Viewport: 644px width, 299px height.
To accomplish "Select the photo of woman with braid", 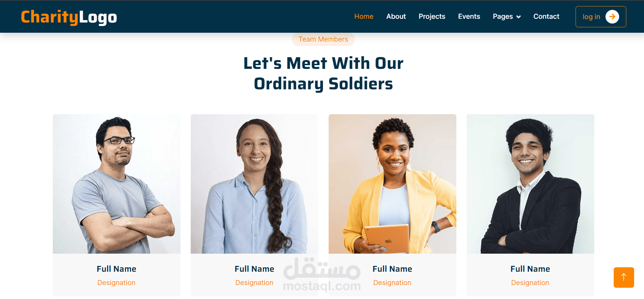I will 254,184.
